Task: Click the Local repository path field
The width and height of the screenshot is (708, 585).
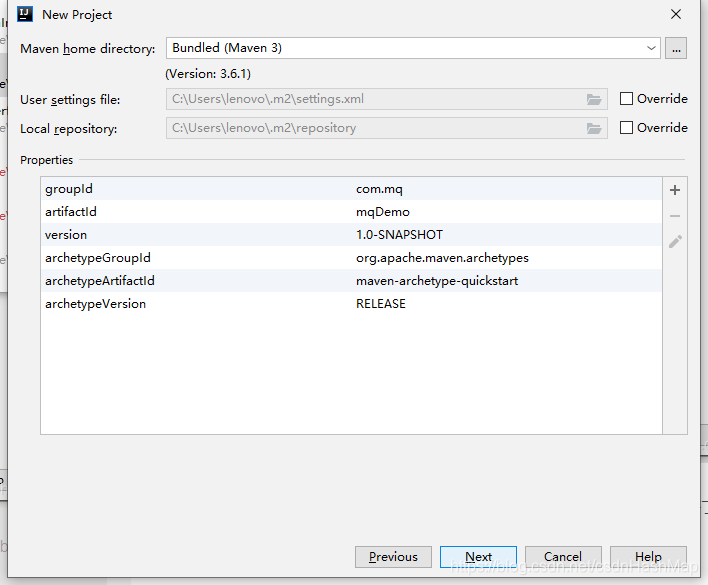Action: [x=387, y=128]
